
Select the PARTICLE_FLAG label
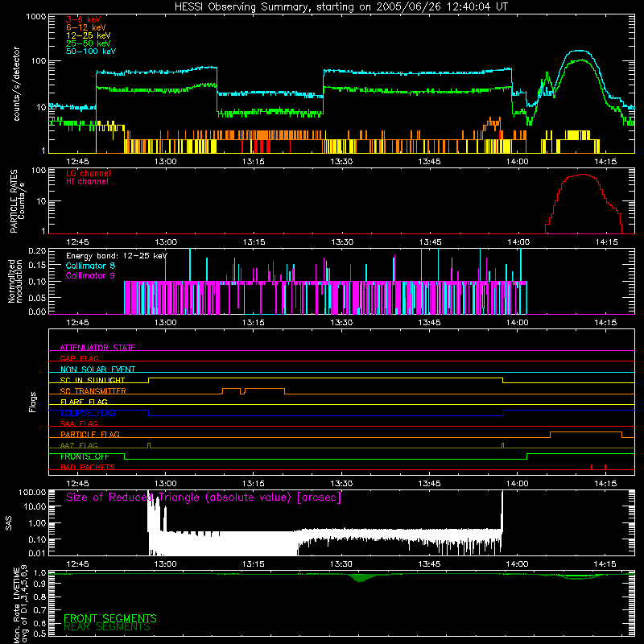pyautogui.click(x=90, y=434)
